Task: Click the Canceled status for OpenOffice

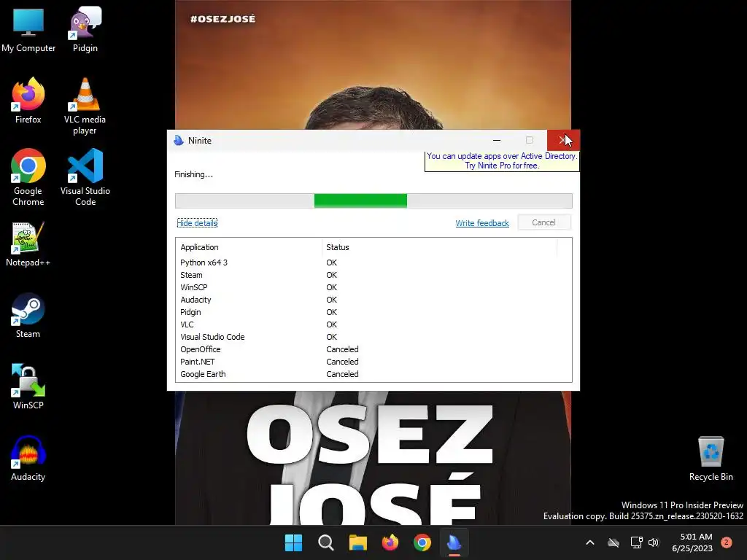Action: click(x=342, y=349)
